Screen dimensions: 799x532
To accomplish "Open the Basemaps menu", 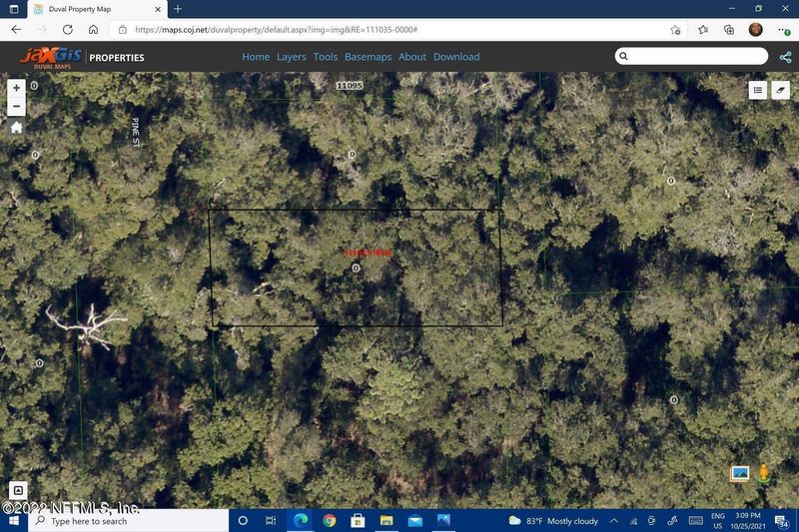I will [368, 57].
